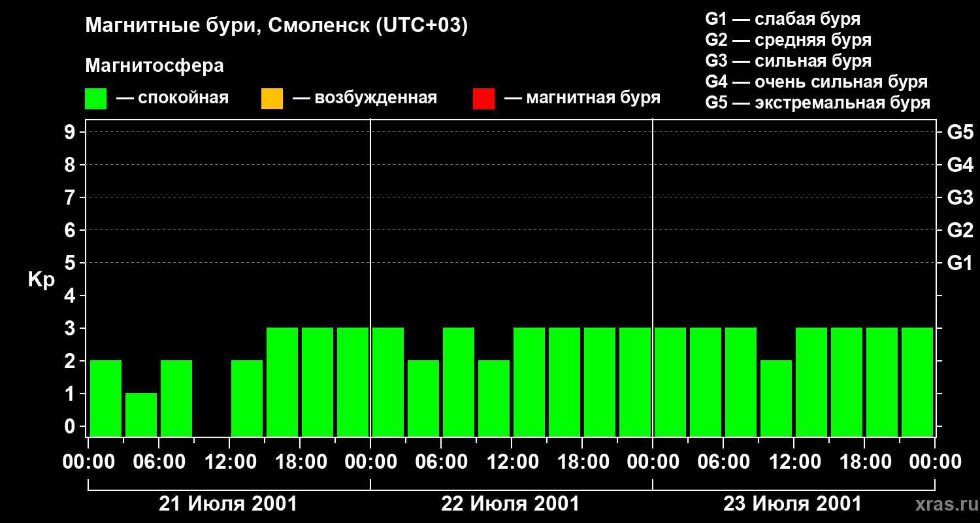Image resolution: width=980 pixels, height=523 pixels.
Task: Click the '06:00' time label of 23 Июля
Action: (723, 462)
